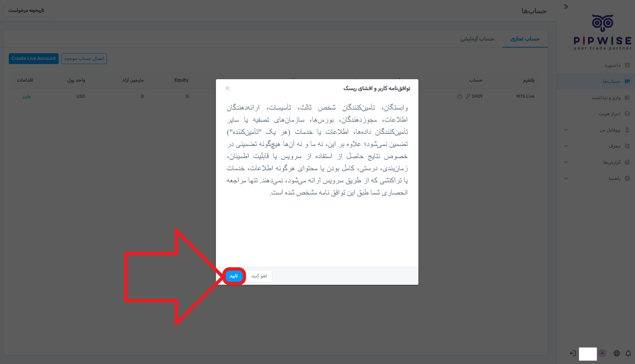
Task: Cancel the agreement with the لغو کنید button
Action: pos(259,276)
